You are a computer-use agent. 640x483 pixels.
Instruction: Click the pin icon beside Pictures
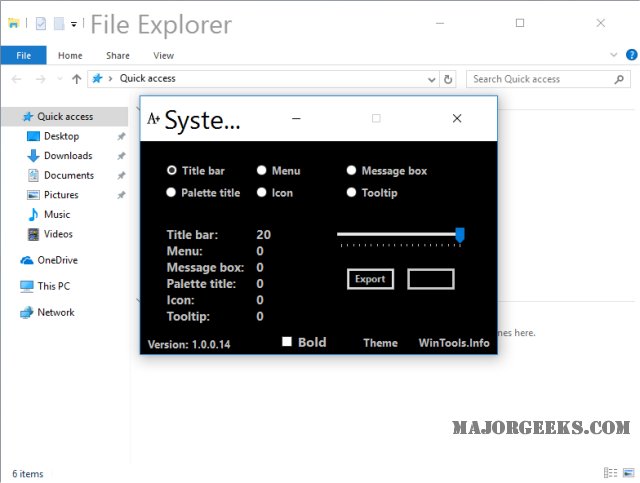pos(121,195)
